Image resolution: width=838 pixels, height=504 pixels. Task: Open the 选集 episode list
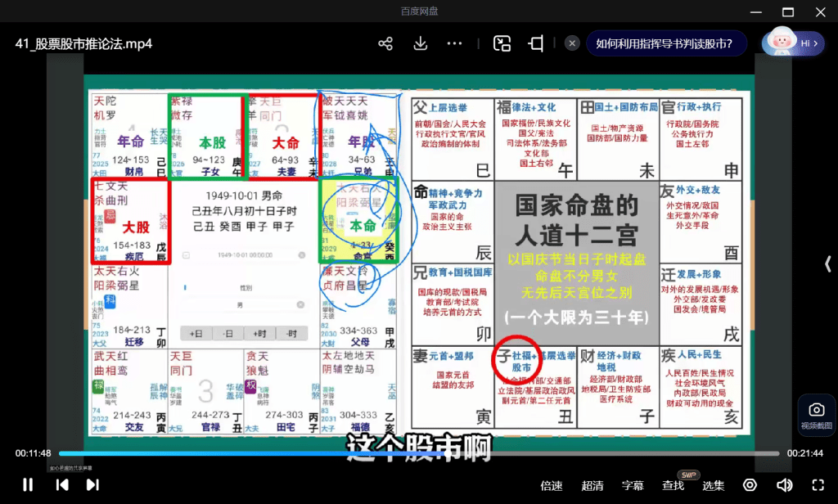pyautogui.click(x=714, y=486)
